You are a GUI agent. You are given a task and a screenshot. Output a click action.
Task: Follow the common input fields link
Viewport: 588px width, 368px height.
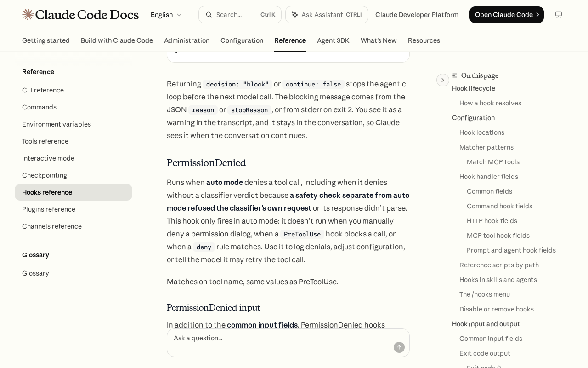[x=262, y=325]
